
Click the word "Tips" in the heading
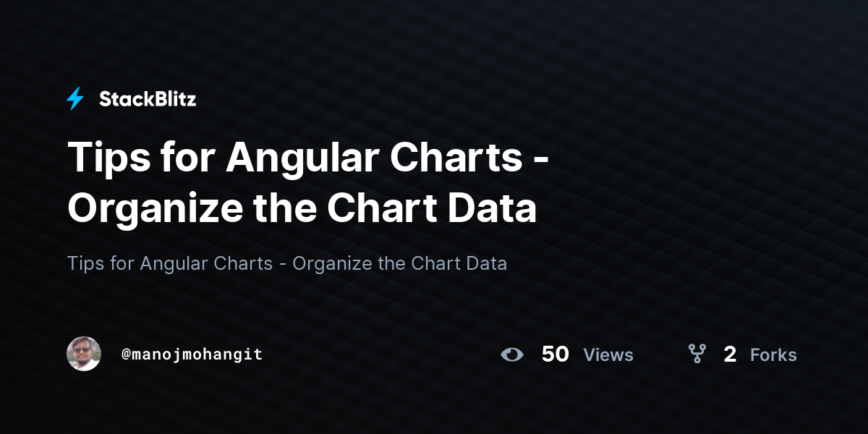click(106, 159)
